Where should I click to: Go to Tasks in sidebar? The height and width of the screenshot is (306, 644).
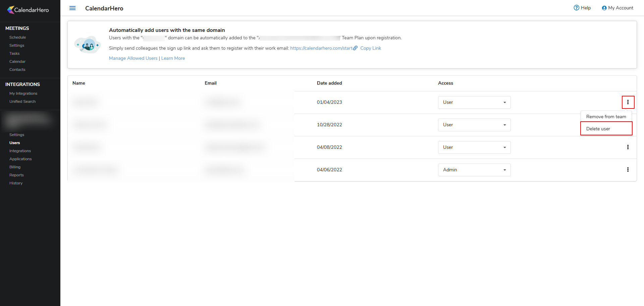(14, 53)
